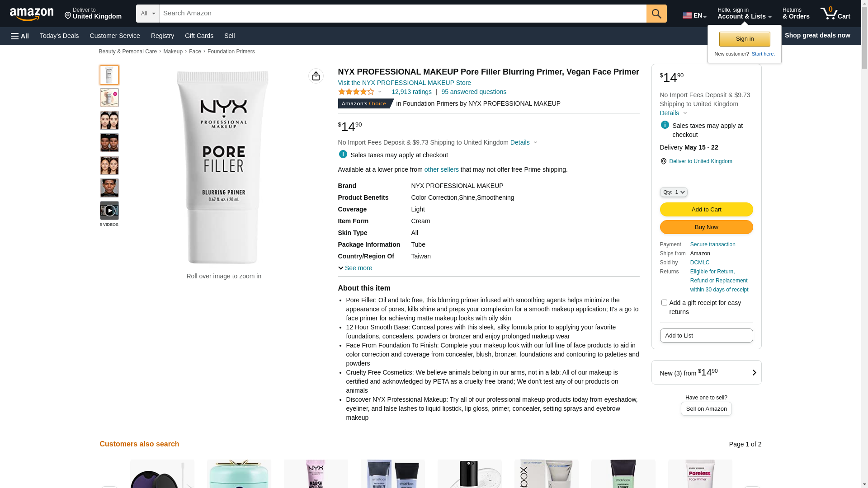Open the Qty quantity dropdown
868x488 pixels.
point(674,192)
